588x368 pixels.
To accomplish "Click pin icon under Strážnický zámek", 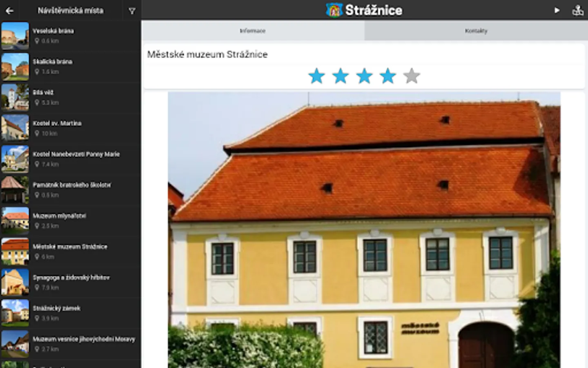I will (x=37, y=318).
